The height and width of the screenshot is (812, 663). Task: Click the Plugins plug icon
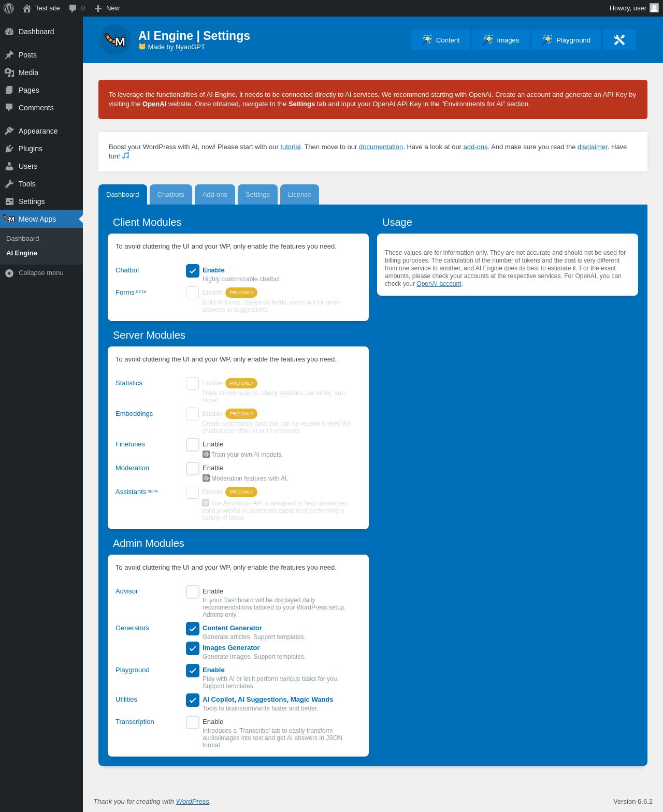(x=9, y=149)
